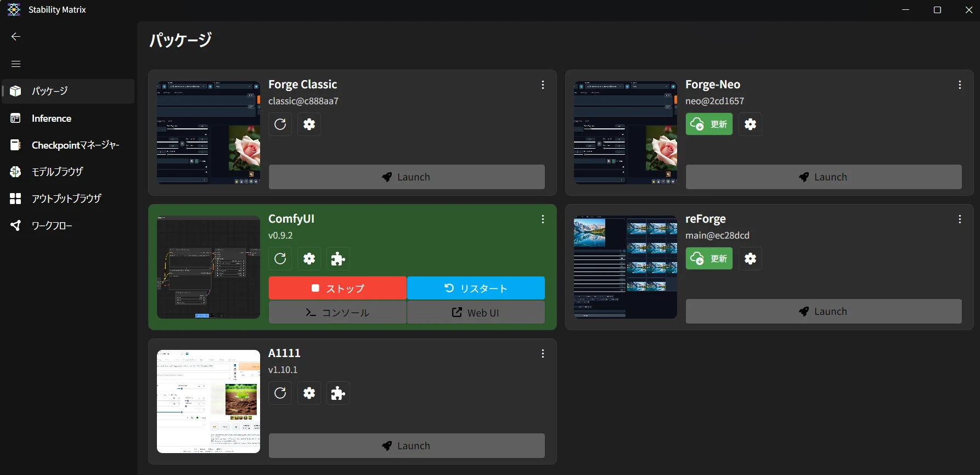Open Forge Classic settings gear
This screenshot has width=980, height=475.
[309, 125]
